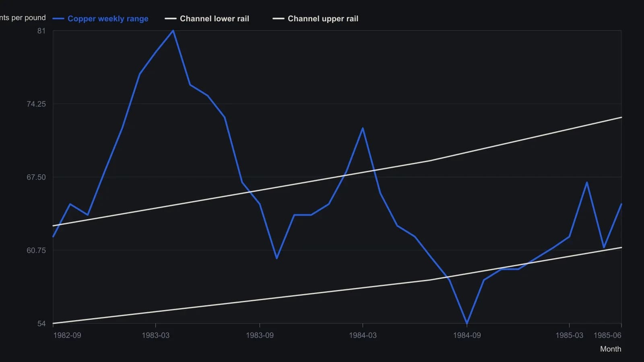Image resolution: width=644 pixels, height=362 pixels.
Task: Click the 1984-09 x-axis tick label
Action: (467, 335)
